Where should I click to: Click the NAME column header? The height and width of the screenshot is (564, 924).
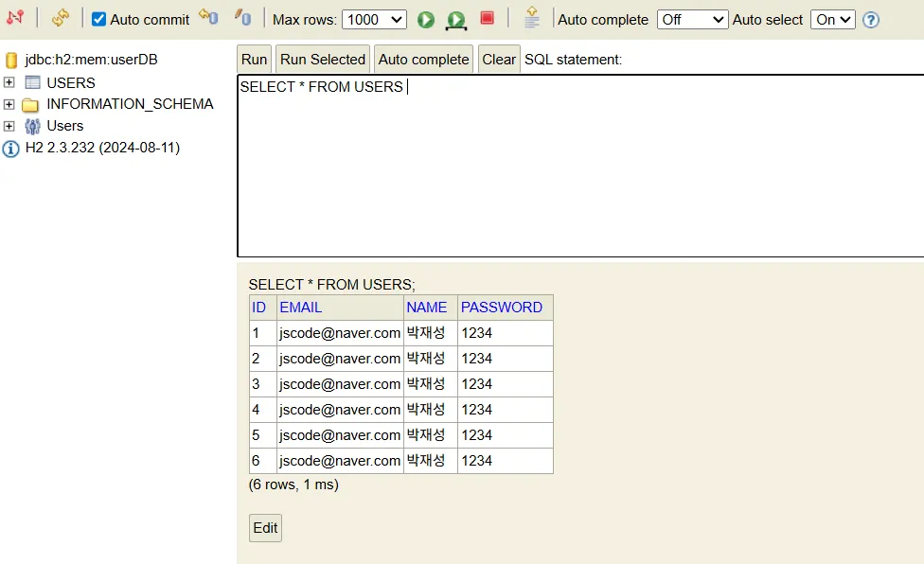pos(430,308)
